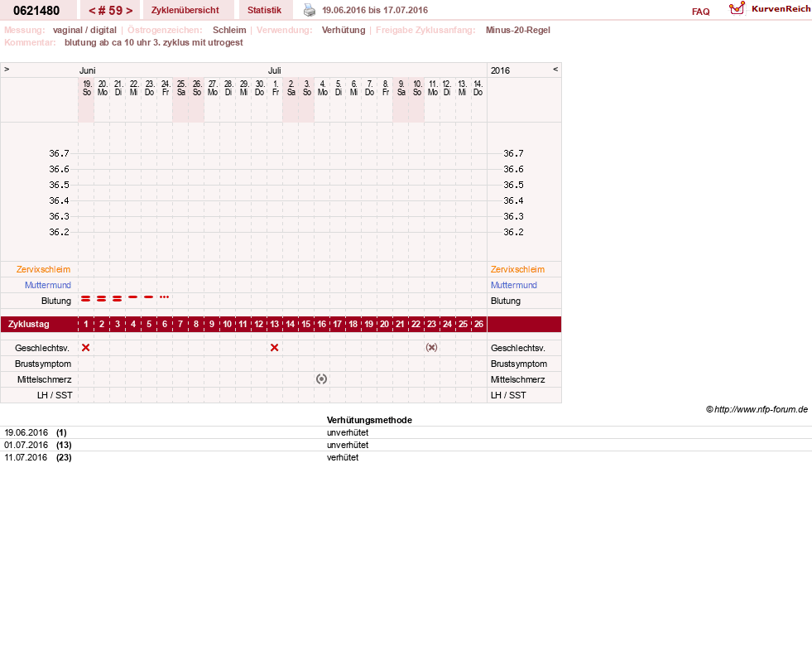Click the heavy bleeding marker on day 3
Screen dimensions: 812x651
pyautogui.click(x=117, y=298)
